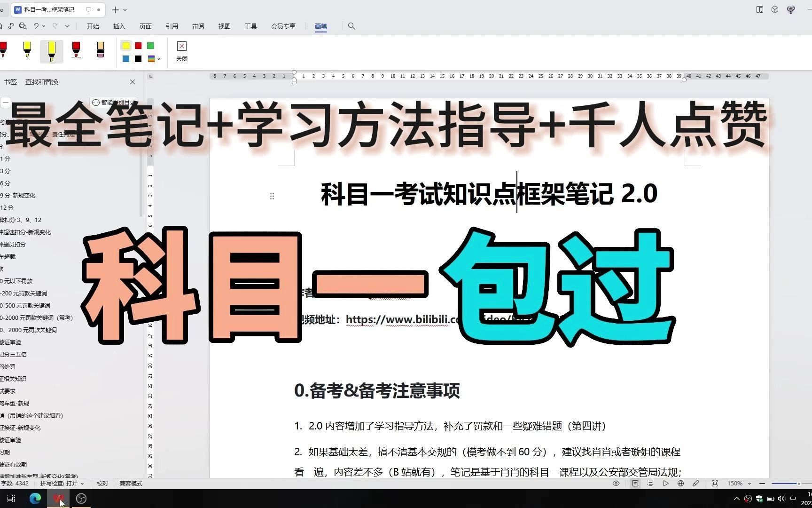Pick the blue ink color swatch
Viewport: 812px width, 508px height.
(x=126, y=59)
